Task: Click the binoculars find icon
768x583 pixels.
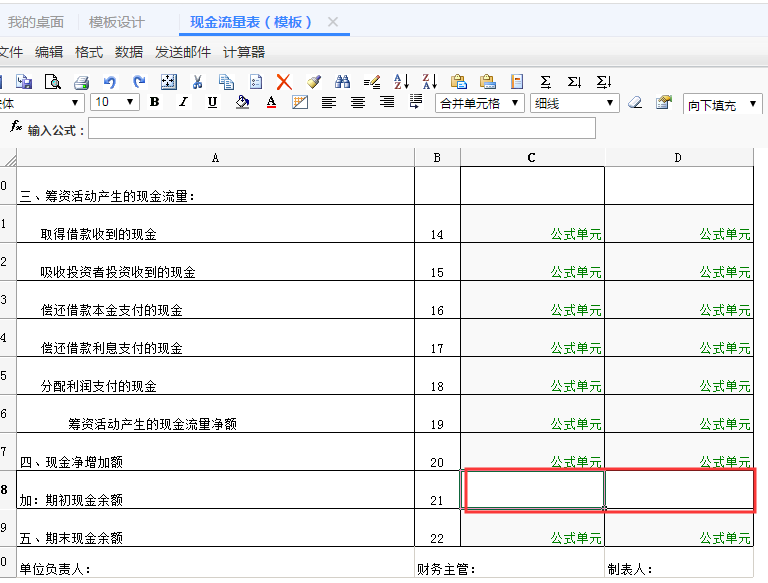Action: click(x=343, y=82)
